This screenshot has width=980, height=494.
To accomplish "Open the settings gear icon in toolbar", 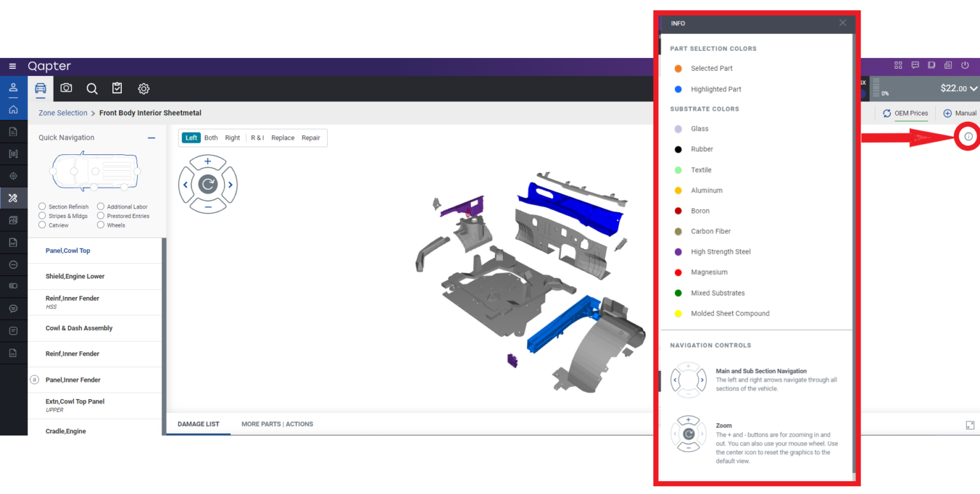I will tap(144, 89).
